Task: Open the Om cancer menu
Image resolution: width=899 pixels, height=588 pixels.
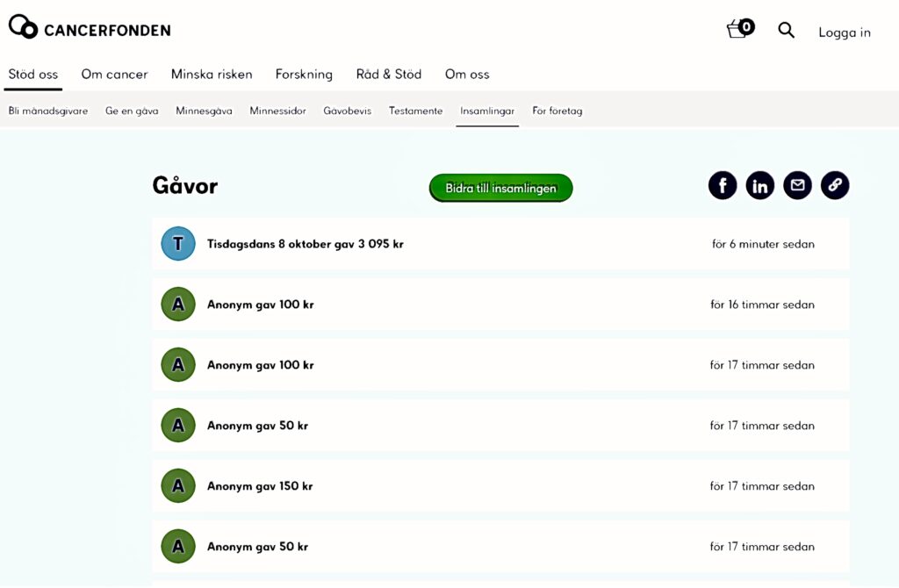Action: (114, 75)
